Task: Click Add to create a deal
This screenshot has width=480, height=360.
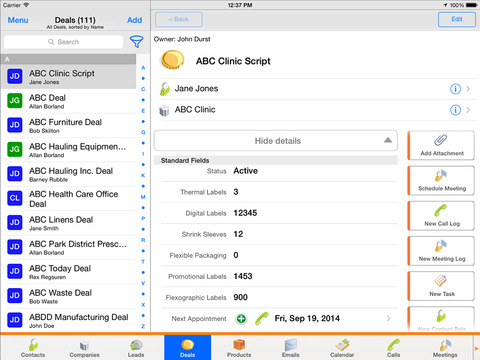Action: (x=134, y=20)
